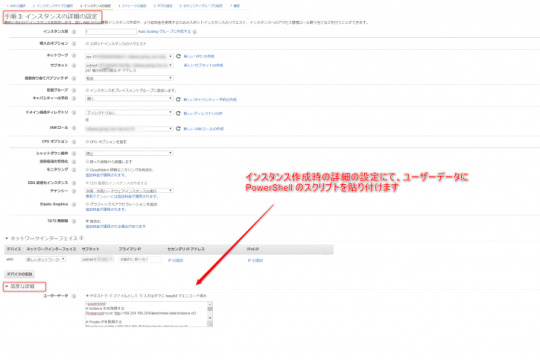The image size is (540, 360).
Task: Select the ファイルとして radio option
Action: [111, 296]
